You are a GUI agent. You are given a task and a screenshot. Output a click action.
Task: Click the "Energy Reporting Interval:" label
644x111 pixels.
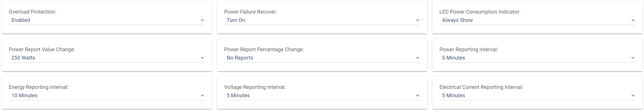click(x=38, y=87)
